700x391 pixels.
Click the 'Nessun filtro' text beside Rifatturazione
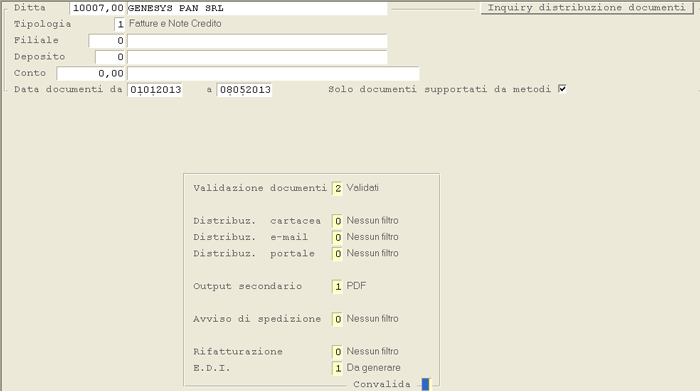[373, 351]
